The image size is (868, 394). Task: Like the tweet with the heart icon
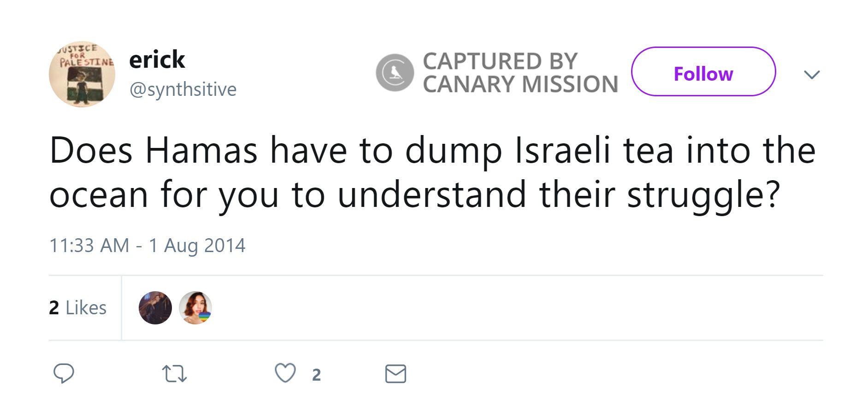tap(285, 373)
